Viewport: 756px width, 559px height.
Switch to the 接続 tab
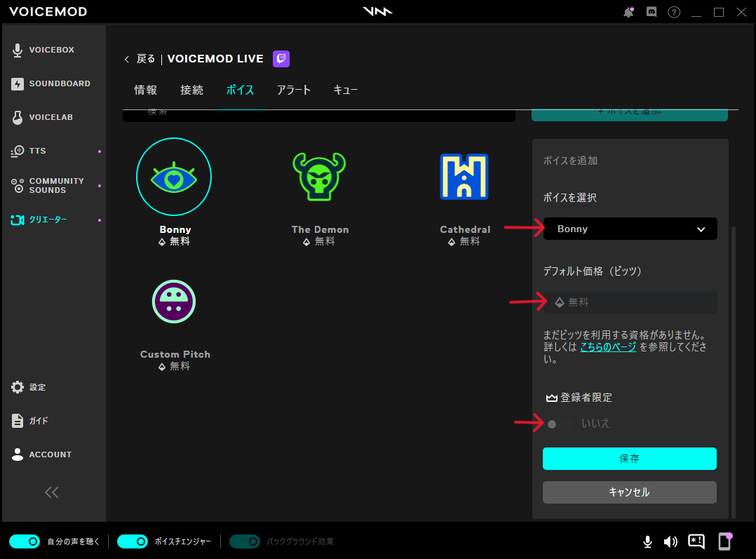pyautogui.click(x=192, y=90)
